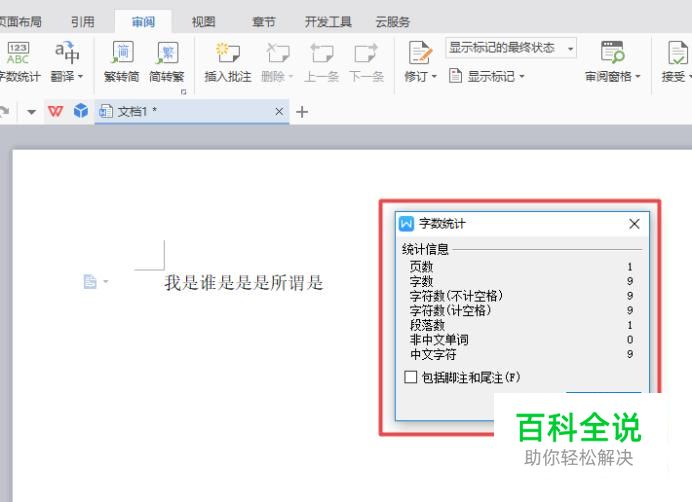Expand the 删除 dropdown arrow

pos(291,76)
